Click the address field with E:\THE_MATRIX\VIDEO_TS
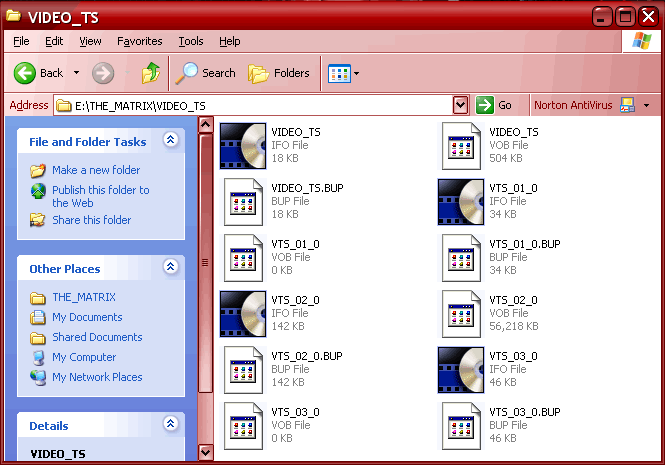Image resolution: width=665 pixels, height=465 pixels. (x=253, y=105)
